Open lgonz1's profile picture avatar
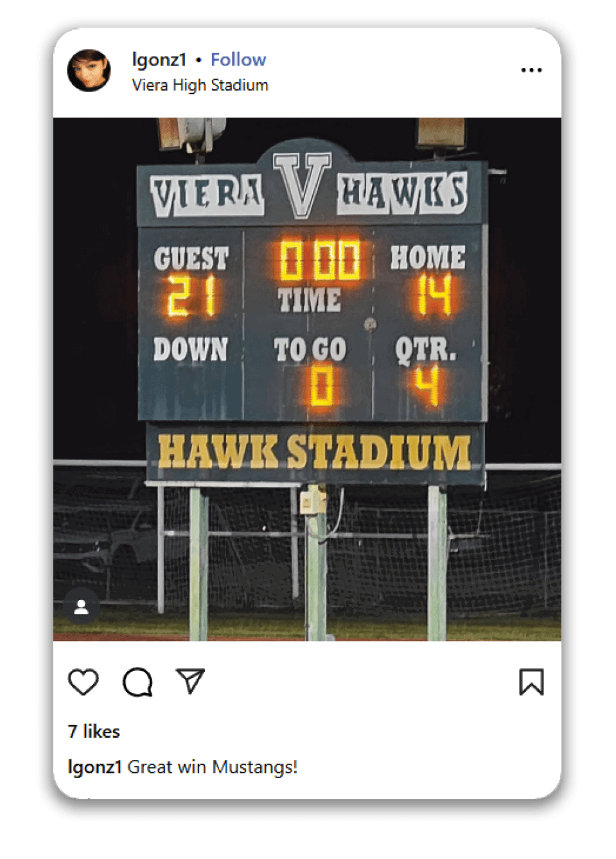The width and height of the screenshot is (616, 859). pyautogui.click(x=89, y=71)
